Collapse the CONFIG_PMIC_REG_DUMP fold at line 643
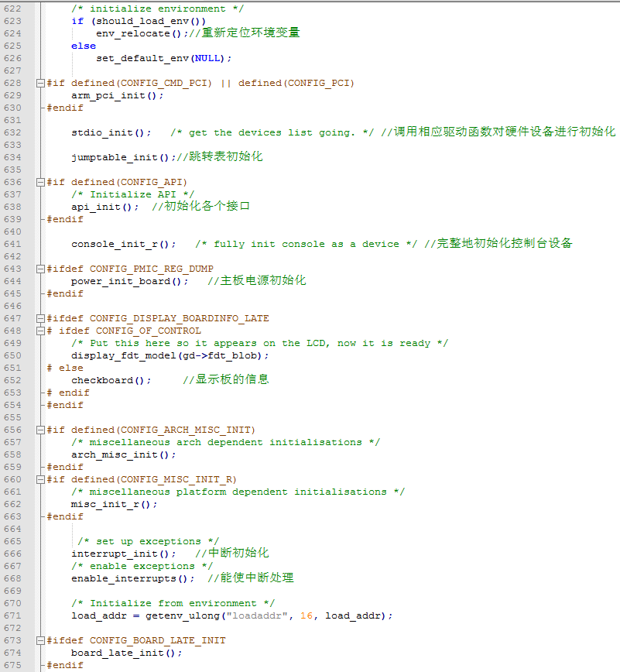The image size is (620, 672). 40,269
